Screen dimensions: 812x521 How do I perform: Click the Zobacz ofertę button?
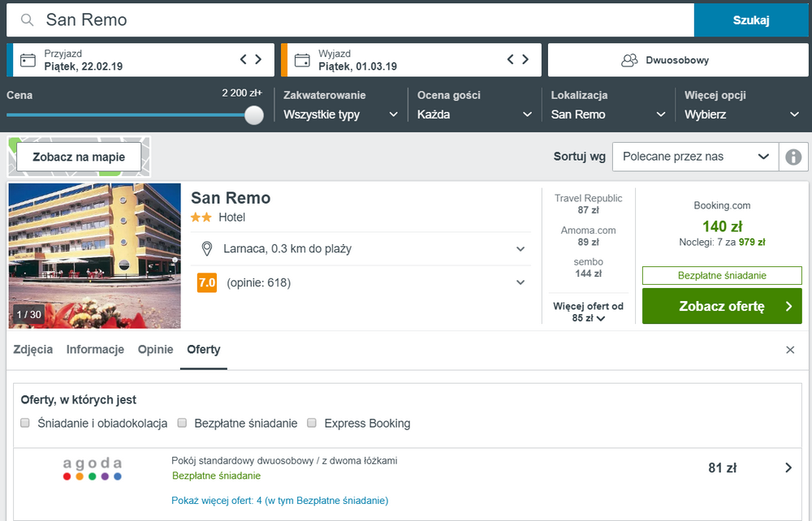[x=722, y=306]
